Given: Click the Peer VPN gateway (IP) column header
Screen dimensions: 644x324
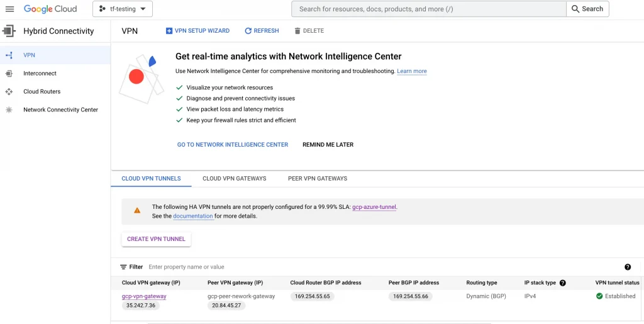Looking at the screenshot, I should pyautogui.click(x=235, y=282).
